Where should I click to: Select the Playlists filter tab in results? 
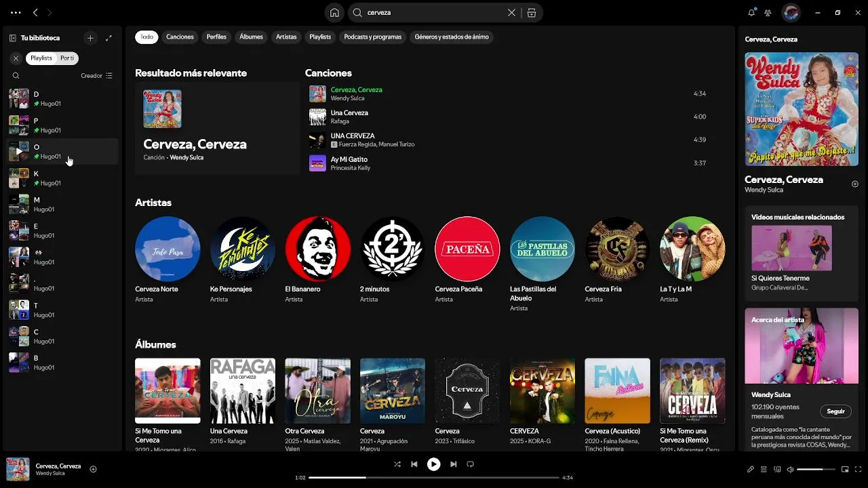point(320,37)
